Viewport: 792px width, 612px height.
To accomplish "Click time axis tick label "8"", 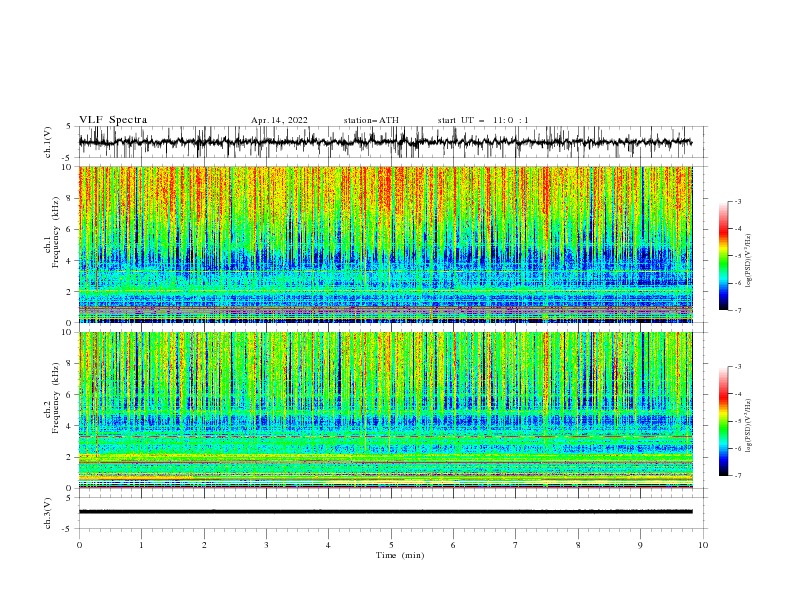I will pyautogui.click(x=578, y=545).
